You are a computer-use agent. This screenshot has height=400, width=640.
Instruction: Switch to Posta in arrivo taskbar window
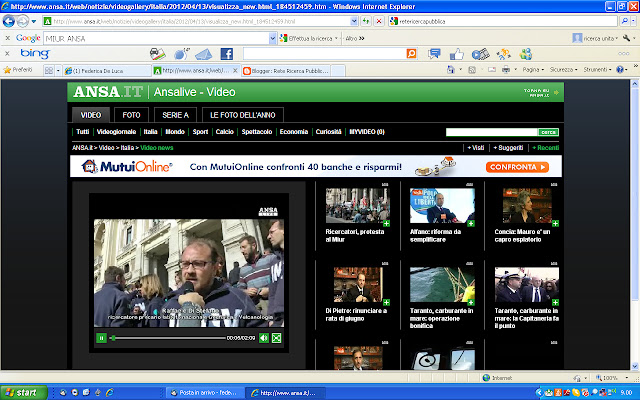pyautogui.click(x=205, y=393)
